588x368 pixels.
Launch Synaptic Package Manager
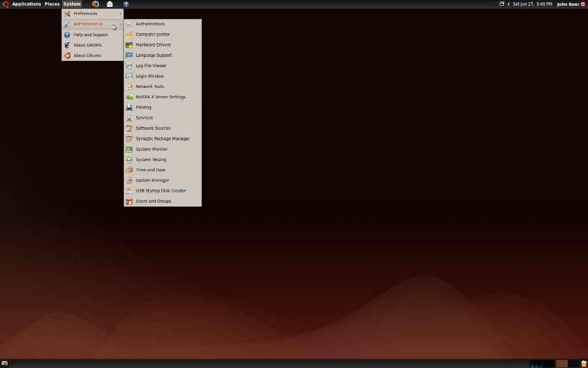[x=163, y=139]
